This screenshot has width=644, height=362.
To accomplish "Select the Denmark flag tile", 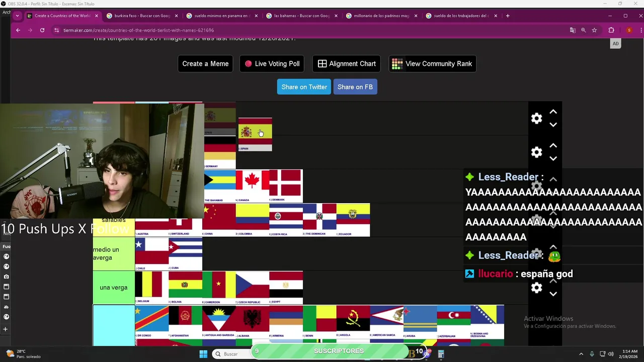I will pos(286,186).
